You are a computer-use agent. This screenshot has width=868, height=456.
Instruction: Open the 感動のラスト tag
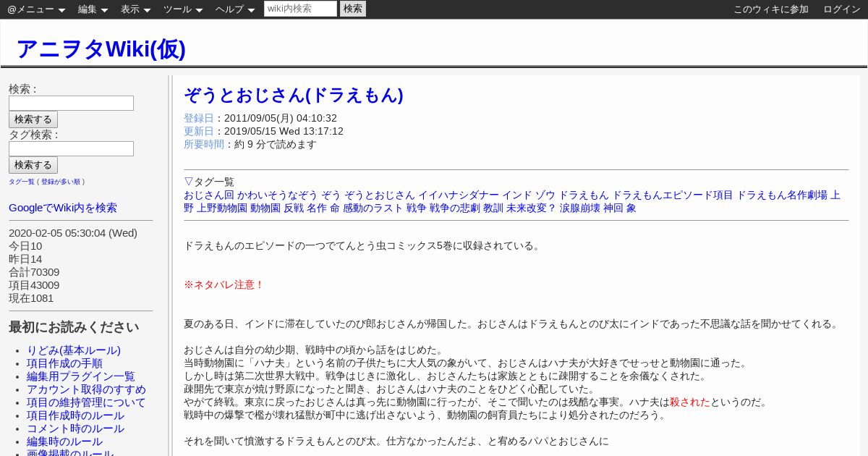[373, 208]
